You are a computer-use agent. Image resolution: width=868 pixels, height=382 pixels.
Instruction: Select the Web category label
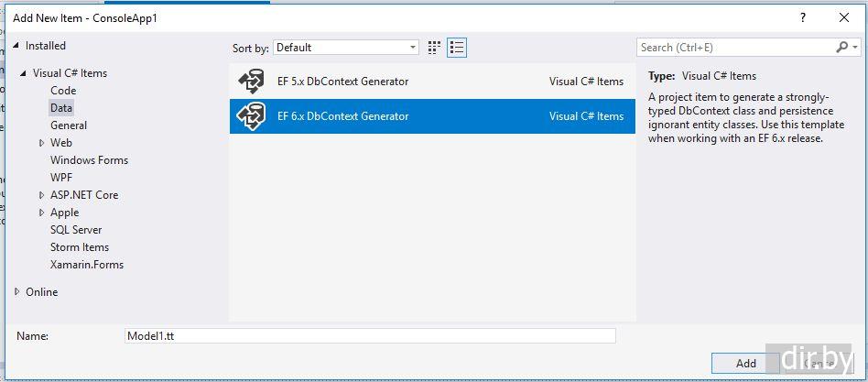pos(61,143)
